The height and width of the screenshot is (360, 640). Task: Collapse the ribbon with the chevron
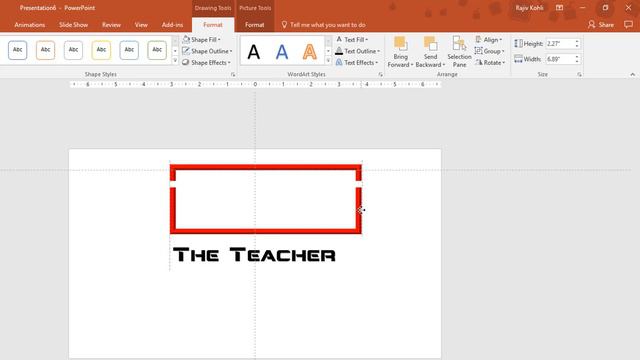[632, 74]
